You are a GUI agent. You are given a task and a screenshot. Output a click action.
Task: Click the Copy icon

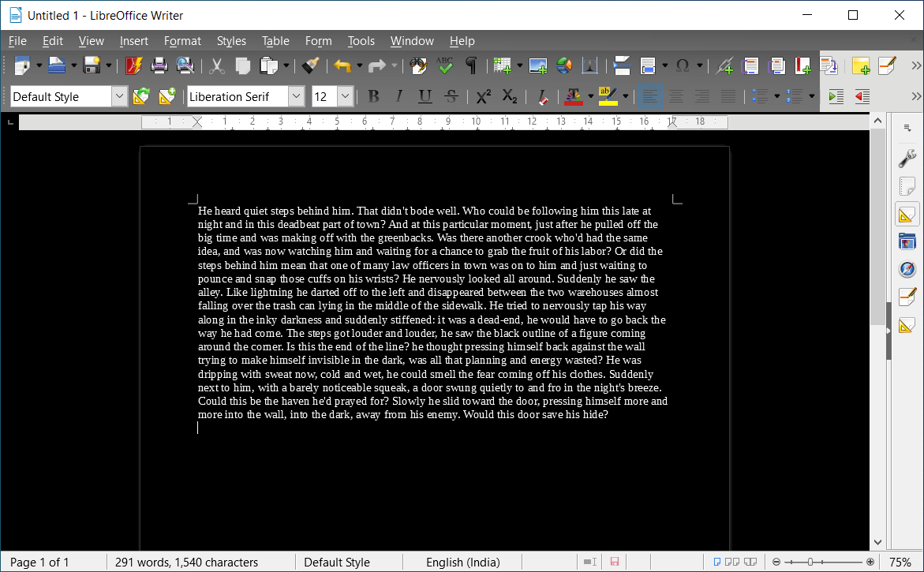[242, 65]
